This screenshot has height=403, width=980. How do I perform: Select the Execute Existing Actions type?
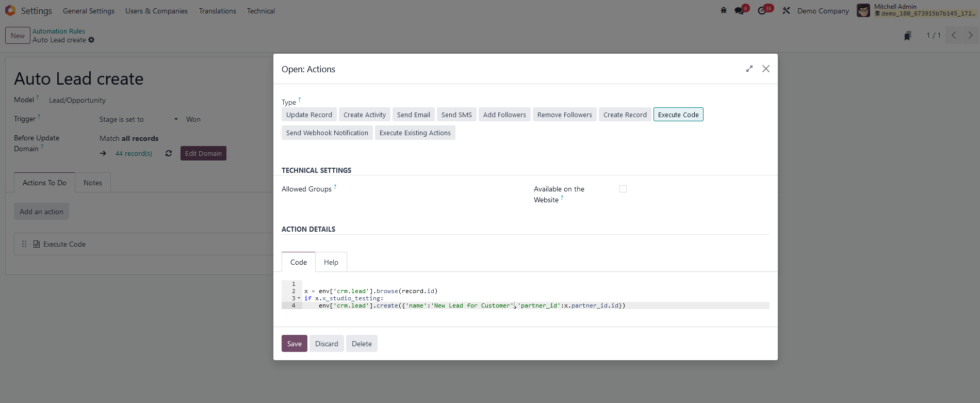click(415, 133)
